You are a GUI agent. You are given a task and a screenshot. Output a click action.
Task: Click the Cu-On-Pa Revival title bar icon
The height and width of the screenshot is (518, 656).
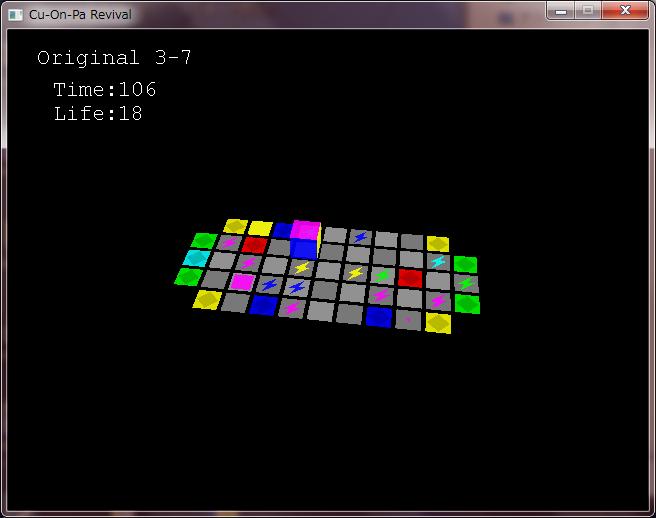15,14
